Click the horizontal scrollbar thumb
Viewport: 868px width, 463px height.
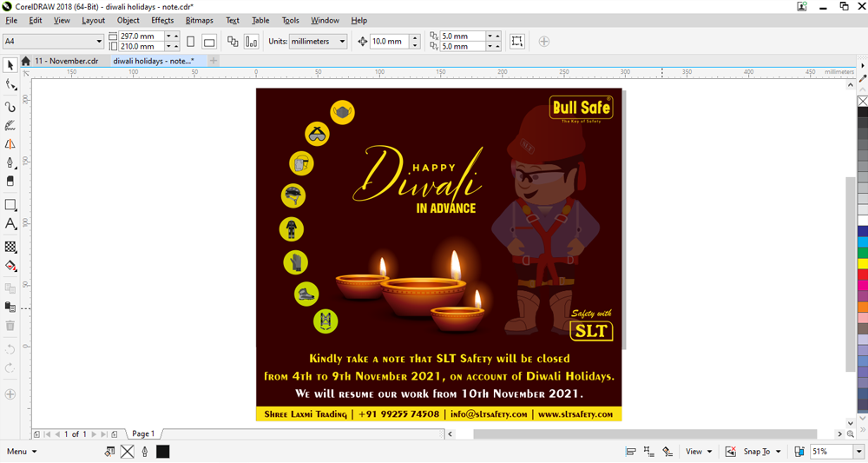[645, 434]
